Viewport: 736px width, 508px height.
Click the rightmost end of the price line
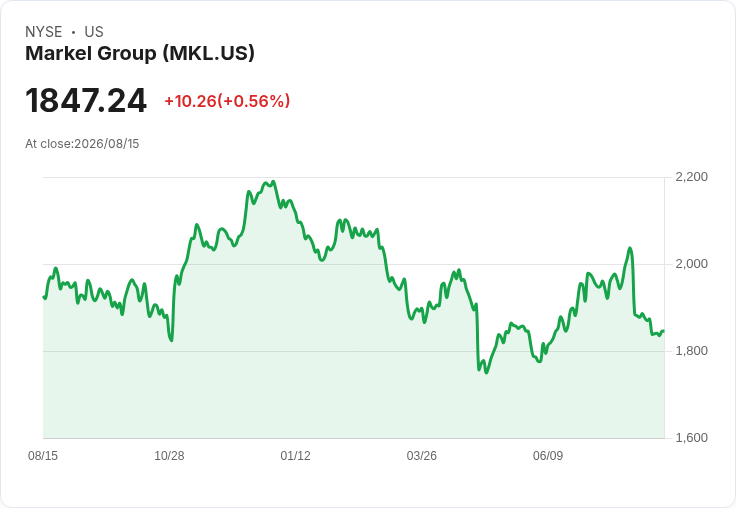(663, 331)
